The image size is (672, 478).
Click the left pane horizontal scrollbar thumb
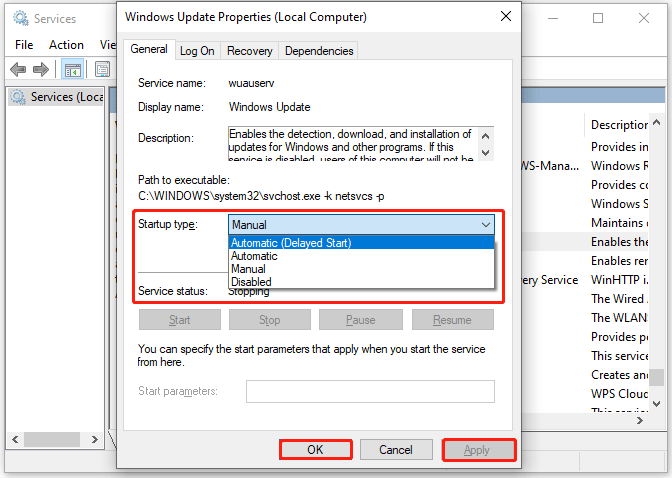tap(52, 439)
